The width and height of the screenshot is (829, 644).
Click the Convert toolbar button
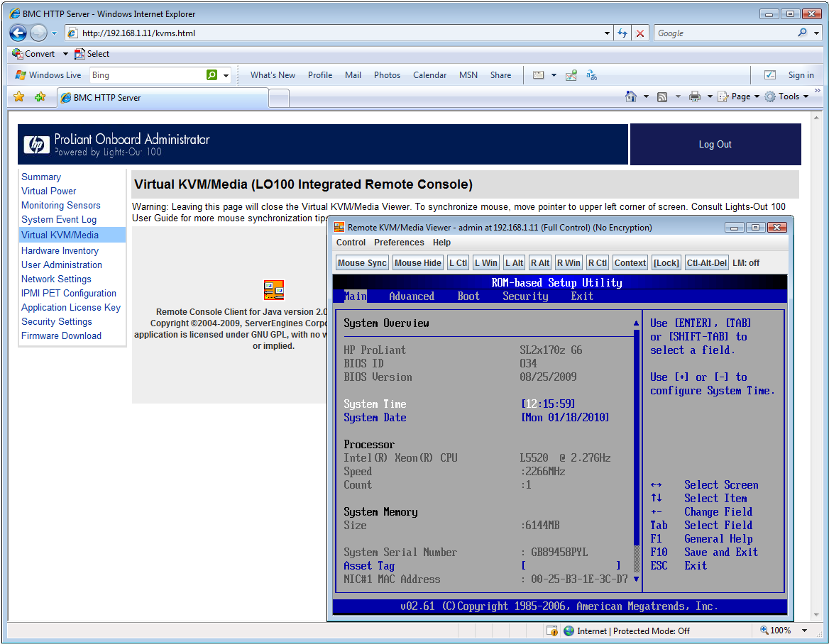point(33,54)
